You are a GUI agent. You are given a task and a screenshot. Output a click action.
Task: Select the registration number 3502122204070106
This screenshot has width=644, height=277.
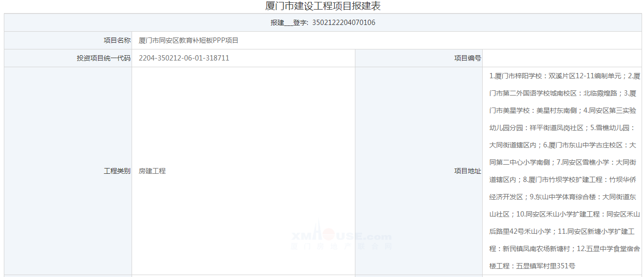pyautogui.click(x=344, y=23)
